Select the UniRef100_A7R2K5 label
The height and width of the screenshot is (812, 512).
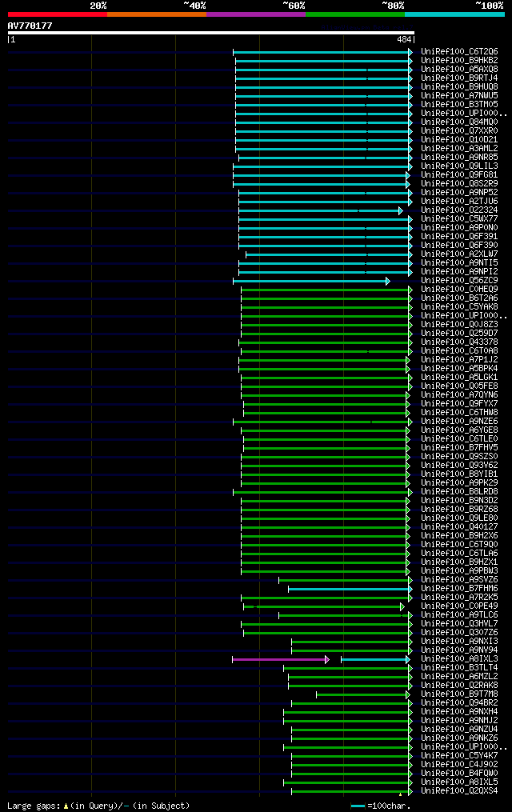[459, 598]
